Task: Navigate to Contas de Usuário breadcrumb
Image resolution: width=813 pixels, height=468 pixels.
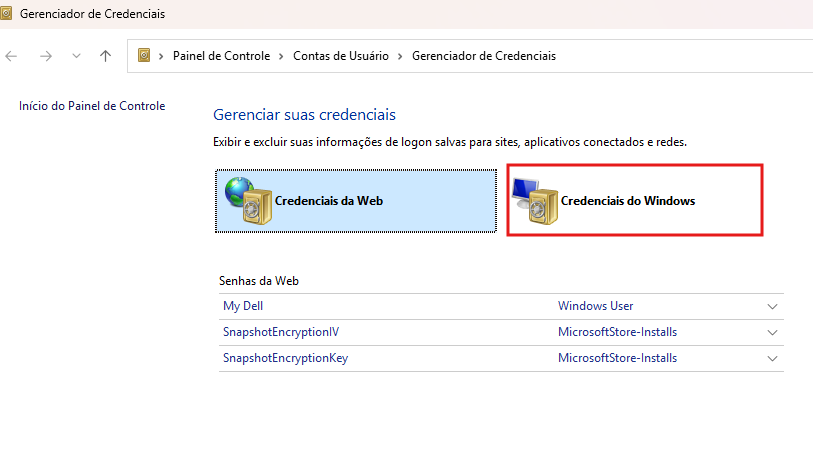Action: (340, 56)
